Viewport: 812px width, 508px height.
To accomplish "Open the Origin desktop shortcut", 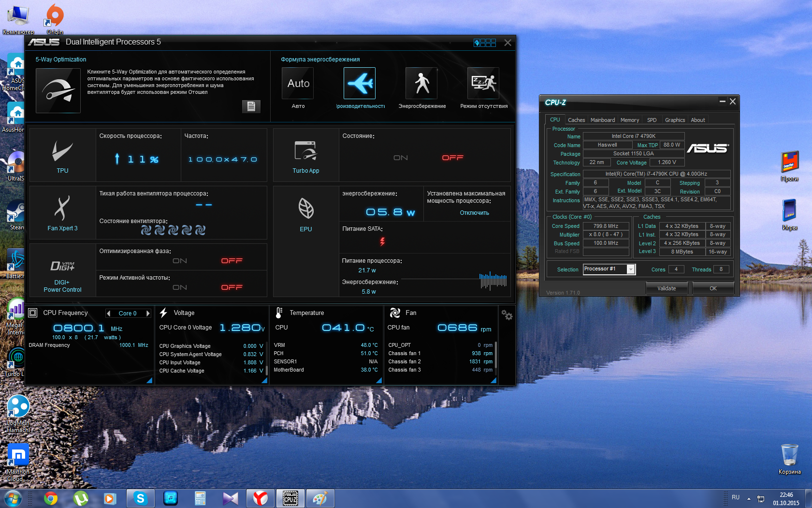I will tap(55, 18).
